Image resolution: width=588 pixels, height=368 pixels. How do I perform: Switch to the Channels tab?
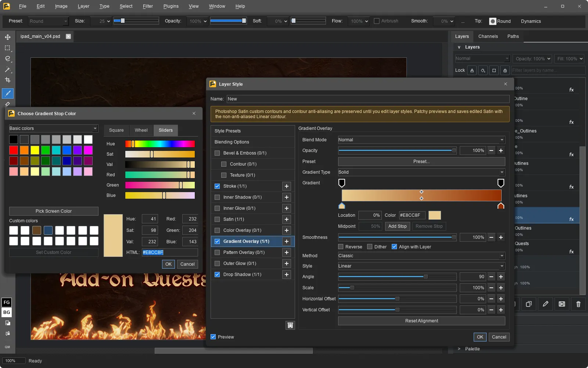(x=488, y=36)
